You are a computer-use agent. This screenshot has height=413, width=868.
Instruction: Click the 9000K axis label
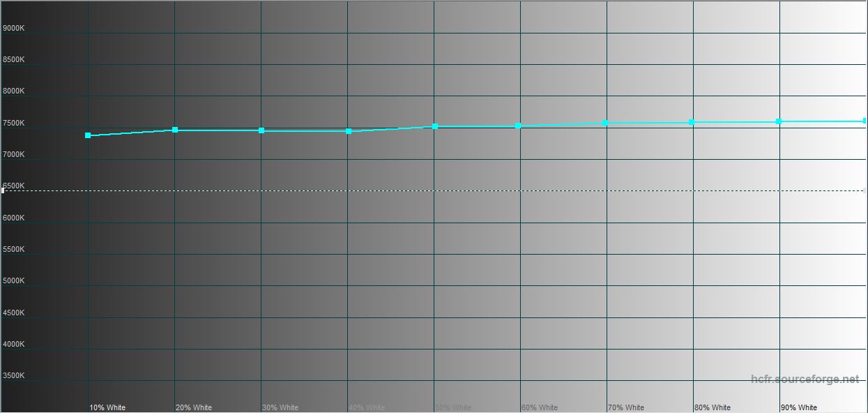point(14,29)
